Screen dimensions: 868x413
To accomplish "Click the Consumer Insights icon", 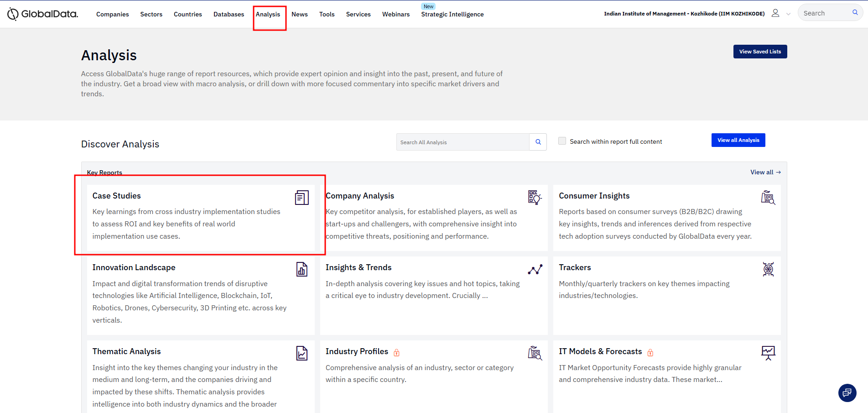I will [768, 198].
